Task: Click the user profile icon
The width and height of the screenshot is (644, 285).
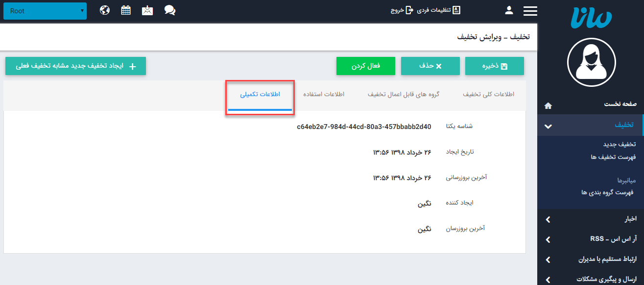Action: coord(509,10)
